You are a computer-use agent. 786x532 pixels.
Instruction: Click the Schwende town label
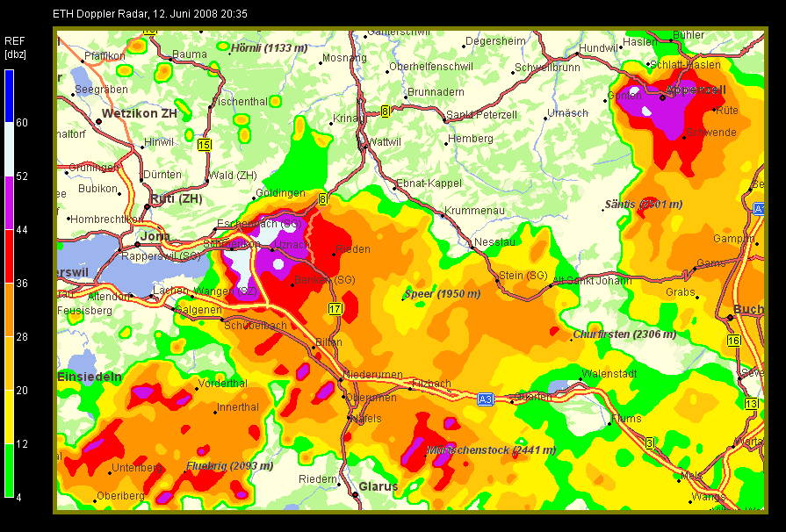[x=711, y=133]
